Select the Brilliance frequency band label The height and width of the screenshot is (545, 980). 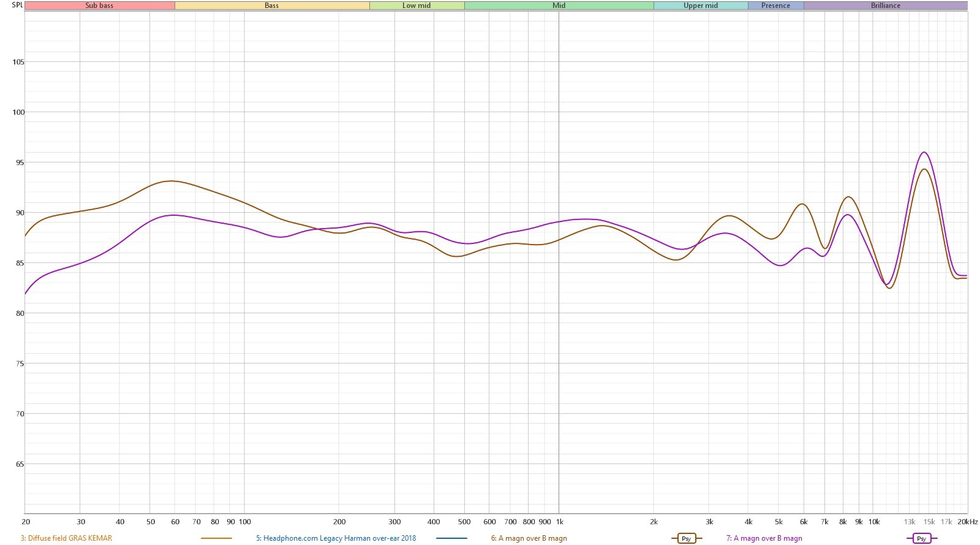[x=886, y=6]
